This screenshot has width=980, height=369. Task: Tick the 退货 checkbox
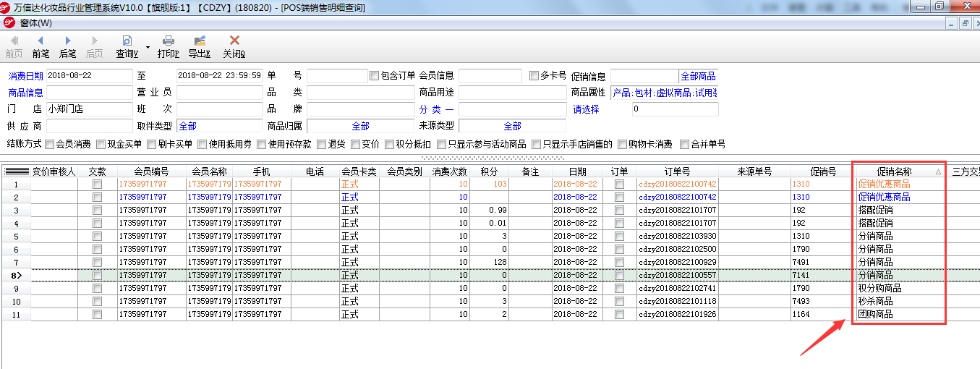pos(320,144)
